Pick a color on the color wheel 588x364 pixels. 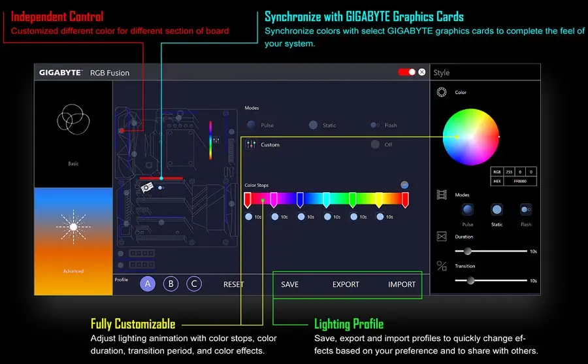pos(471,137)
